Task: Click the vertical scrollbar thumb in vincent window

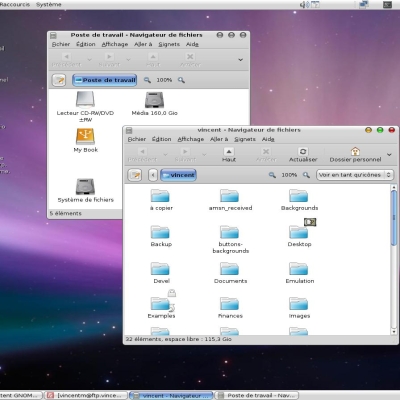Action: (394, 218)
